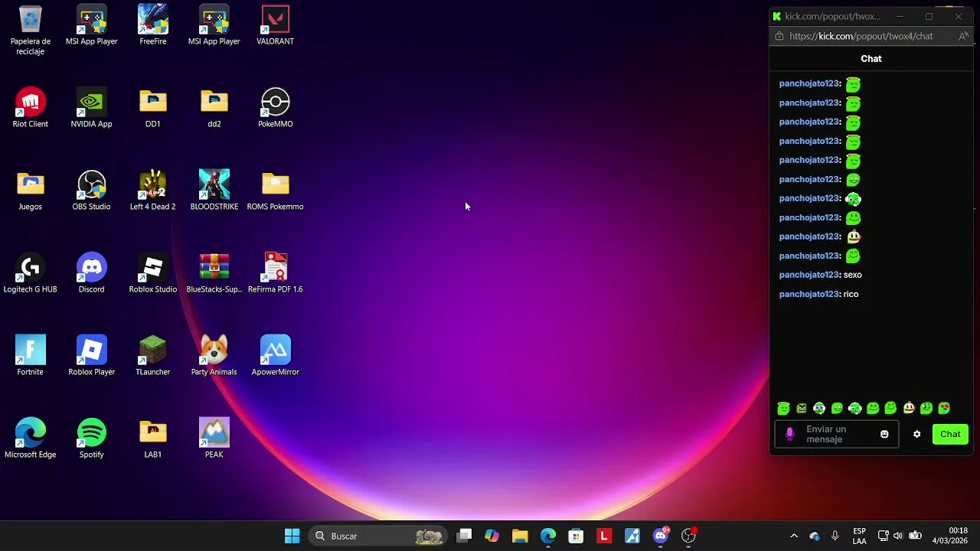Show hidden system tray icons
Viewport: 980px width, 551px height.
click(x=794, y=536)
